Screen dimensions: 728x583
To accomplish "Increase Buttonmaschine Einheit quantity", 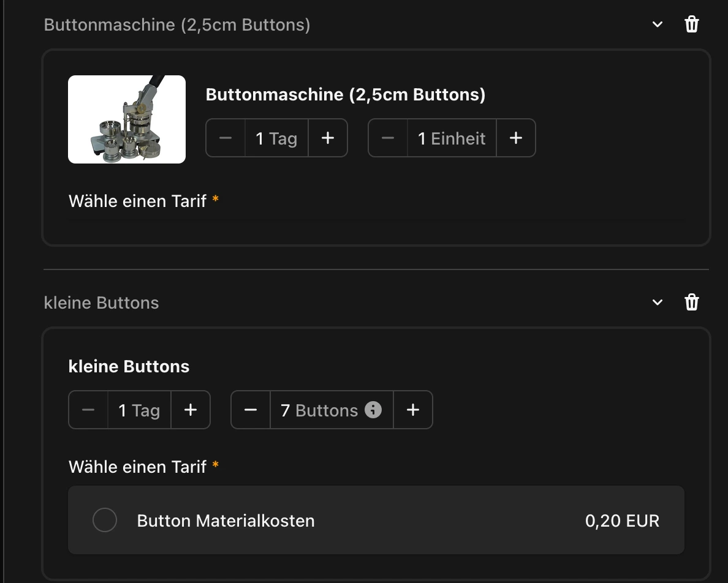I will coord(516,138).
